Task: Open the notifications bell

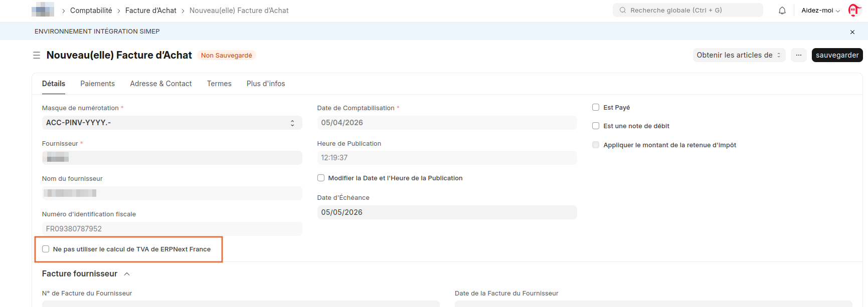Action: (782, 11)
